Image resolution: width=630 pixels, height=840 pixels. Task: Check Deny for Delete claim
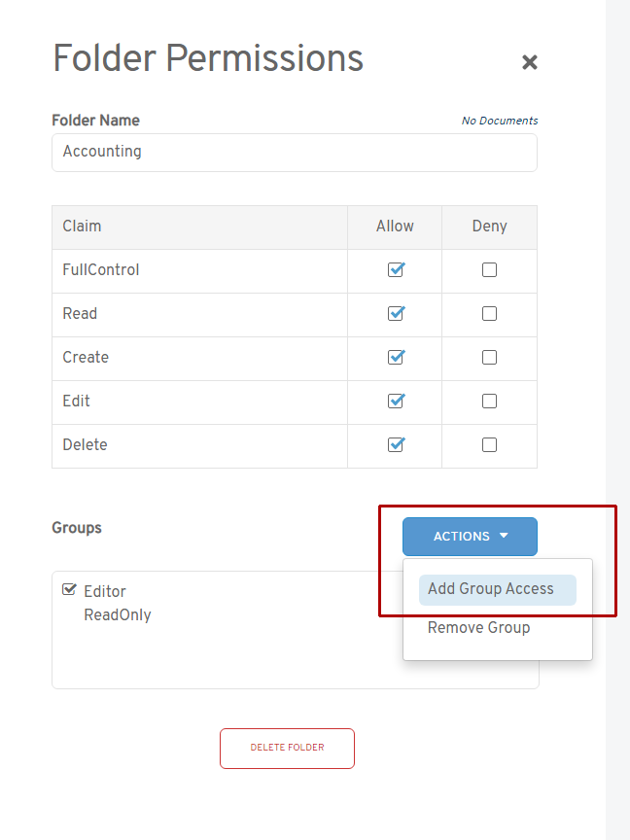[x=489, y=445]
